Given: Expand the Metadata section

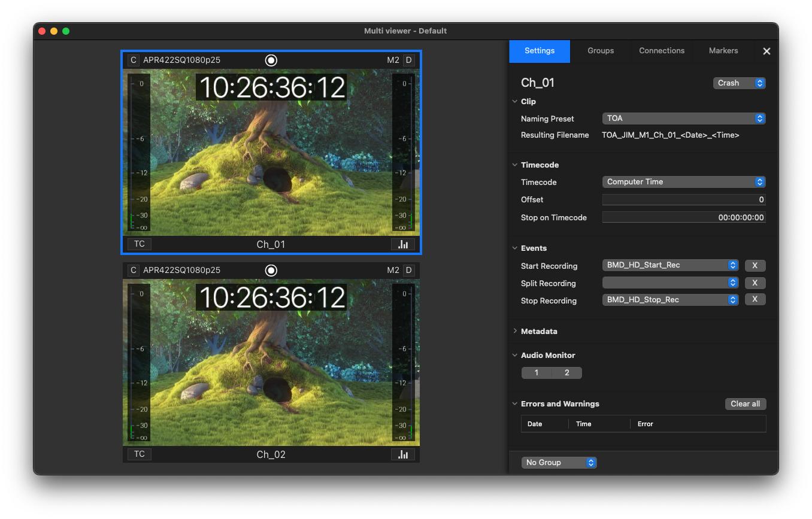Looking at the screenshot, I should tap(515, 331).
